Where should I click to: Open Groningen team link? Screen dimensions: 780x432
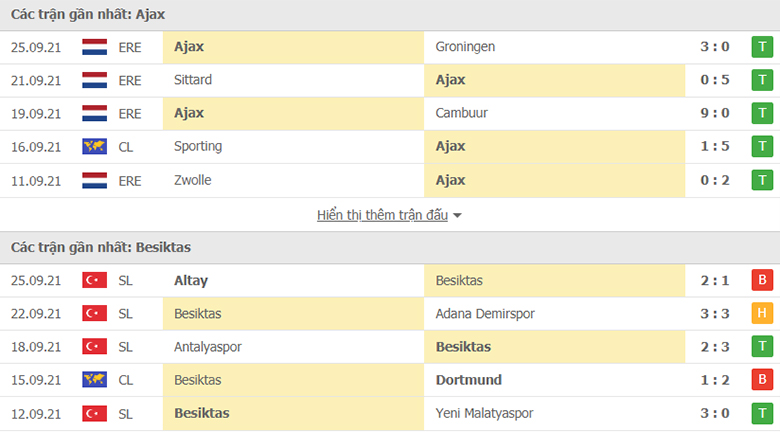[x=465, y=47]
